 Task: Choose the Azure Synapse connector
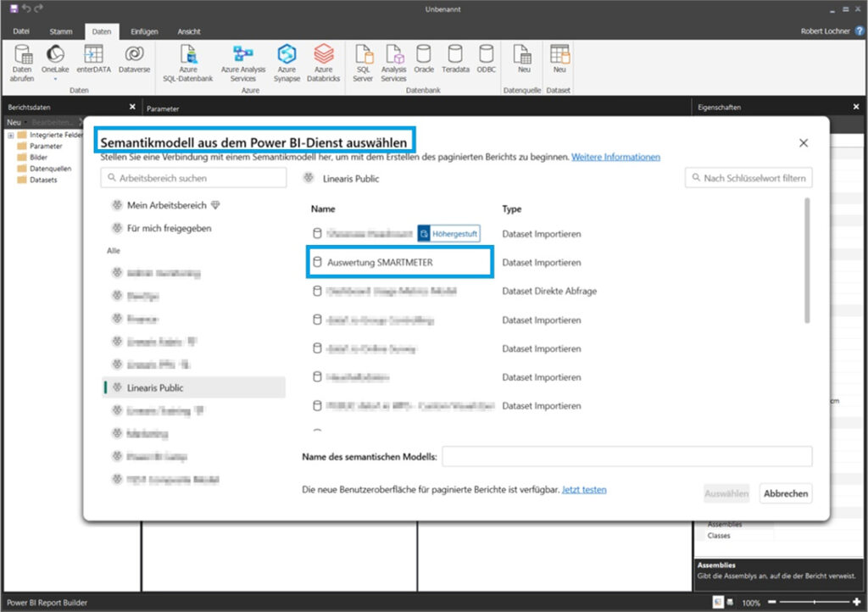(287, 63)
